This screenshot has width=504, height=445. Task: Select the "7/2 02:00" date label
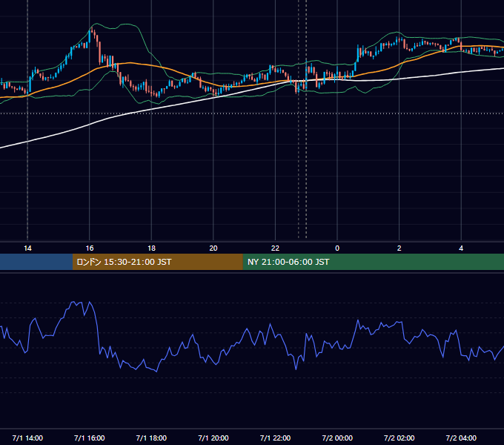(x=399, y=438)
